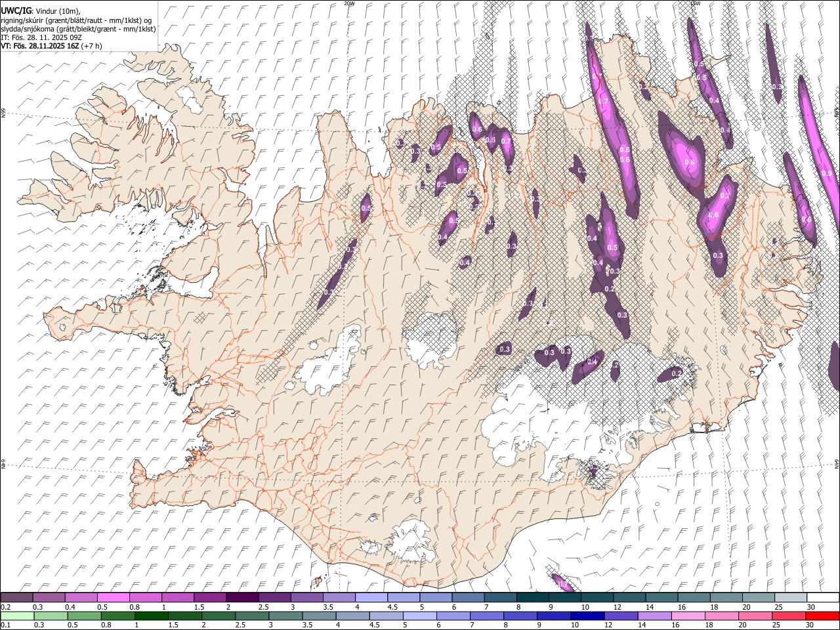840x630 pixels.
Task: Click the 'rigning/skúrir (grænt/blátt/rautt' legend description line
Action: (x=76, y=20)
